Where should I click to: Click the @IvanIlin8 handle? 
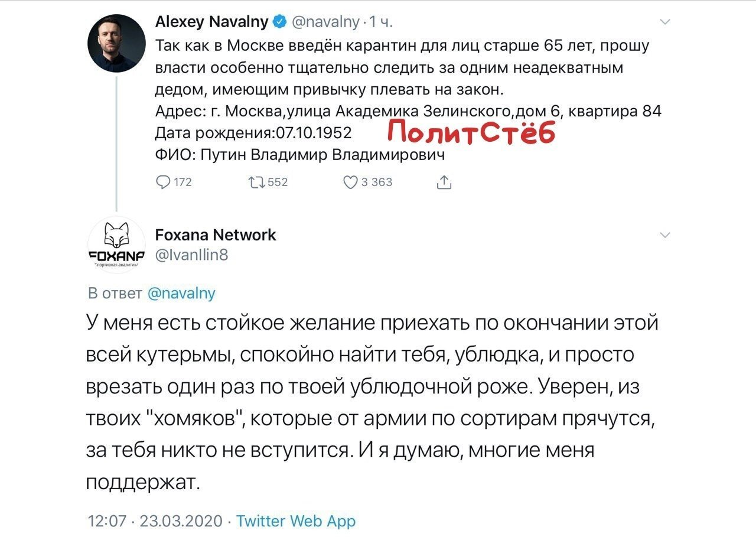pyautogui.click(x=192, y=255)
